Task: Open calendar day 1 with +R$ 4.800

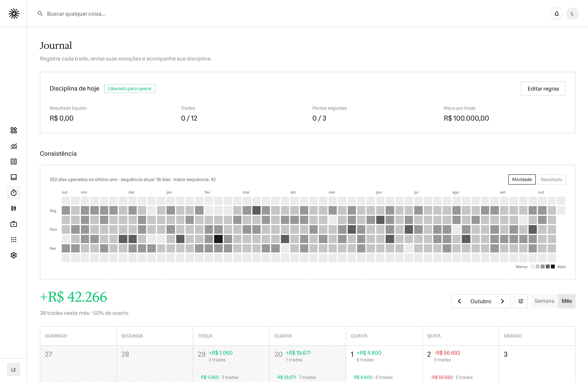Action: [x=384, y=364]
